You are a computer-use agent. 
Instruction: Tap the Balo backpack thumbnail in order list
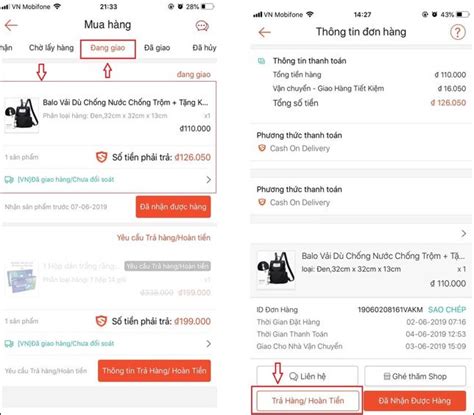click(x=22, y=115)
